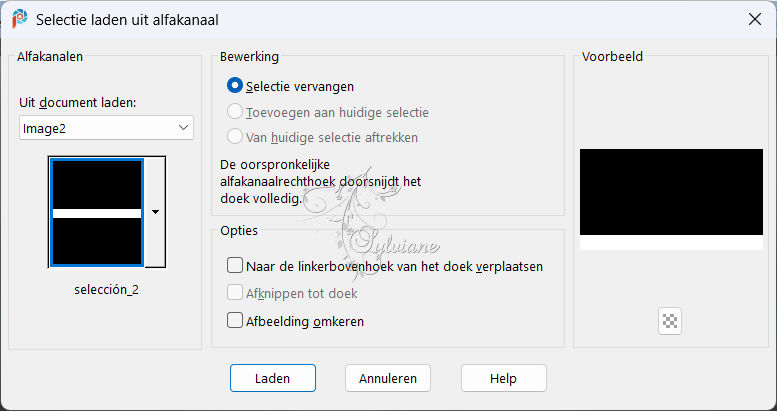Pick Van huidige selectie aftrekken radio button
Image resolution: width=777 pixels, height=411 pixels.
tap(322, 137)
